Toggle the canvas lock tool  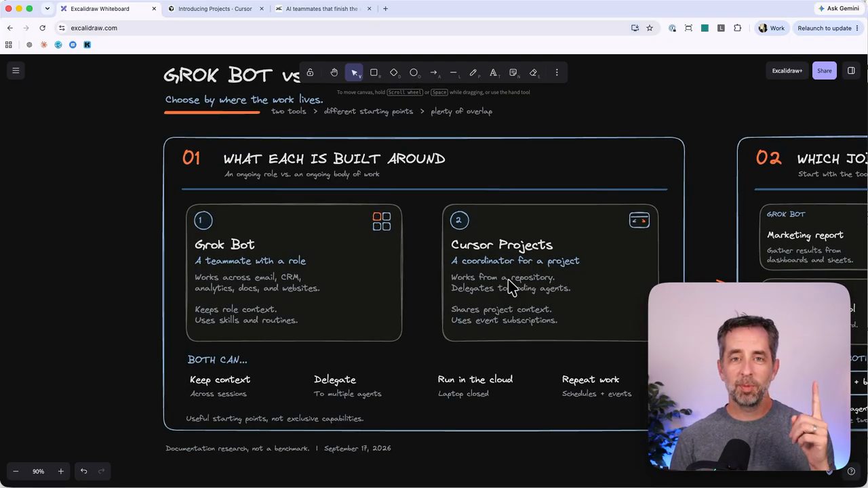(x=310, y=73)
